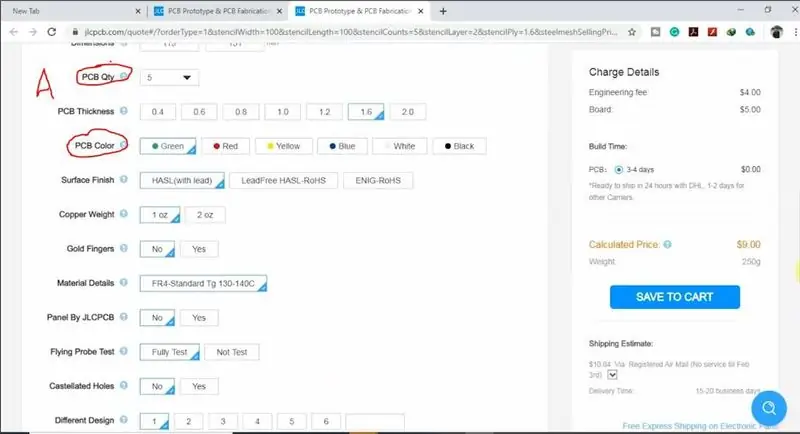Open the Material Details FR4-Standard selector
800x434 pixels.
[203, 284]
